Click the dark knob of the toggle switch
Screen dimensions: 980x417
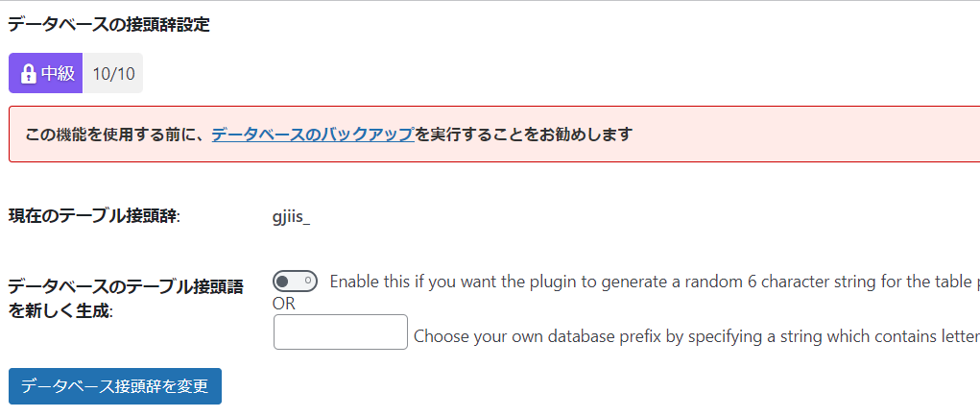point(283,282)
